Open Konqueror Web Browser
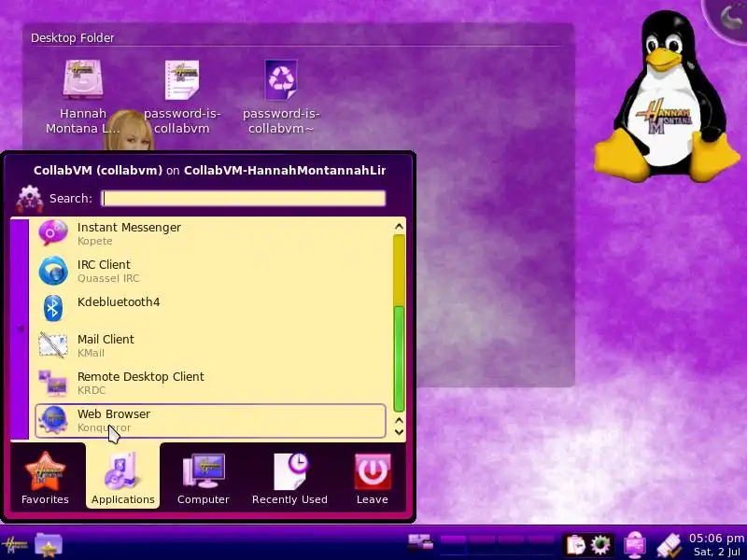The height and width of the screenshot is (560, 747). pyautogui.click(x=210, y=421)
